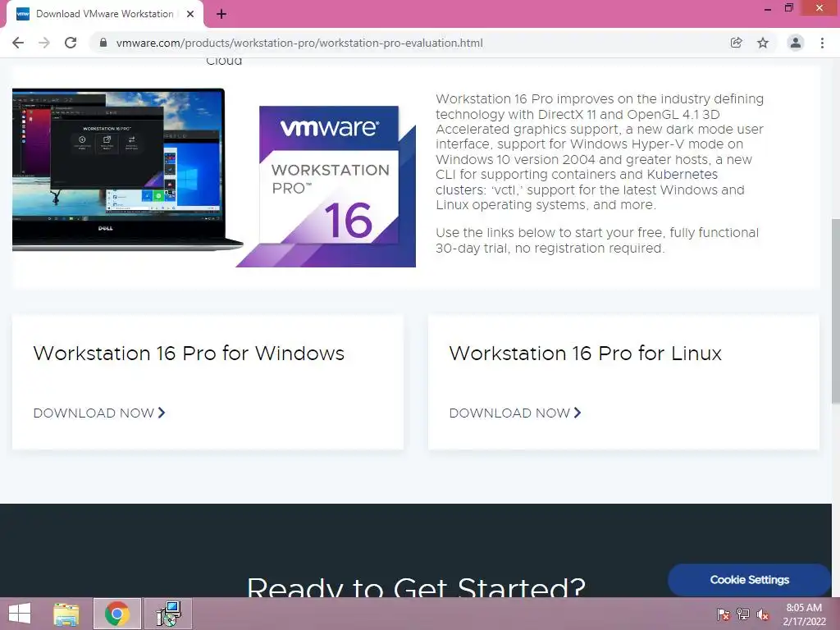Click the 'Workstation 16 Pro for Windows' heading
The image size is (840, 630).
(189, 354)
